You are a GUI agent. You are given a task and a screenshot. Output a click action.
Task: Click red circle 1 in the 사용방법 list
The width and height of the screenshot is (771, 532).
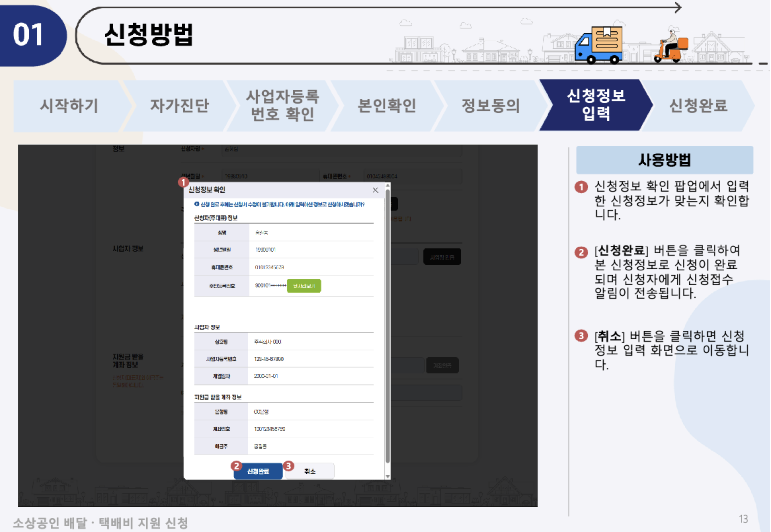581,187
